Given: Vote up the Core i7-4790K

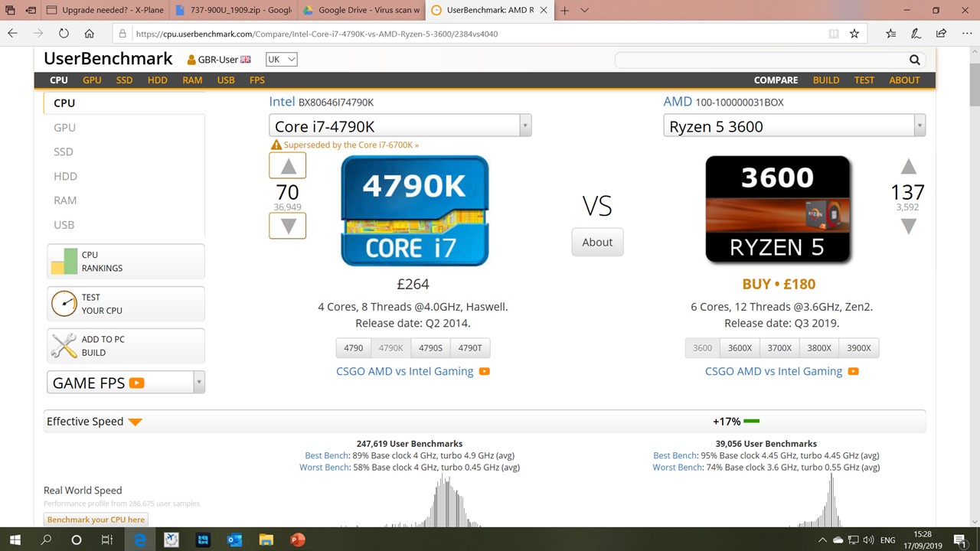Looking at the screenshot, I should coord(288,166).
